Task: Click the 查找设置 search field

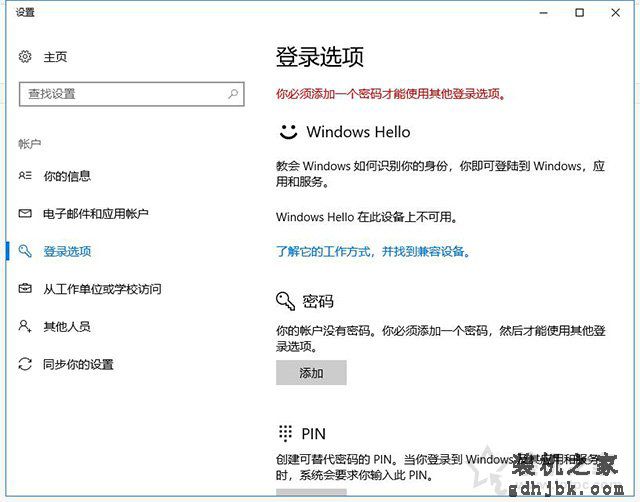Action: point(131,94)
